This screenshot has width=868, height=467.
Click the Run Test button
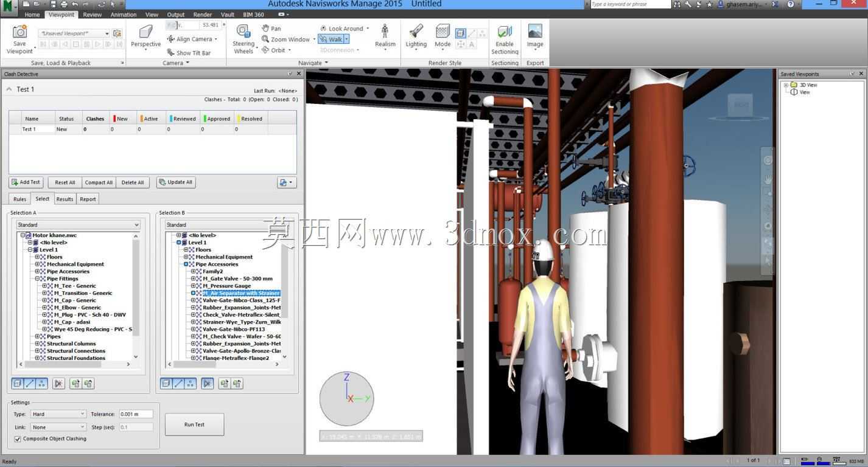(x=194, y=424)
